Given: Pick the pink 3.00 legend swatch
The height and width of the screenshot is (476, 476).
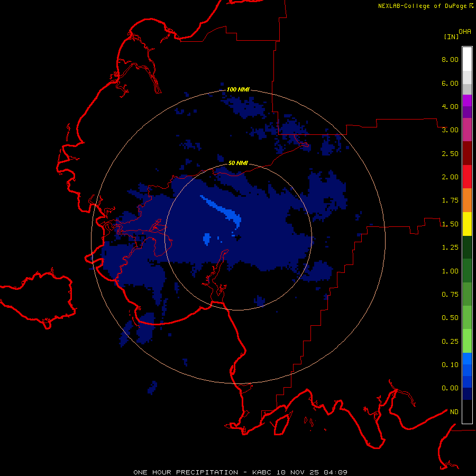Looking at the screenshot, I should tap(467, 130).
